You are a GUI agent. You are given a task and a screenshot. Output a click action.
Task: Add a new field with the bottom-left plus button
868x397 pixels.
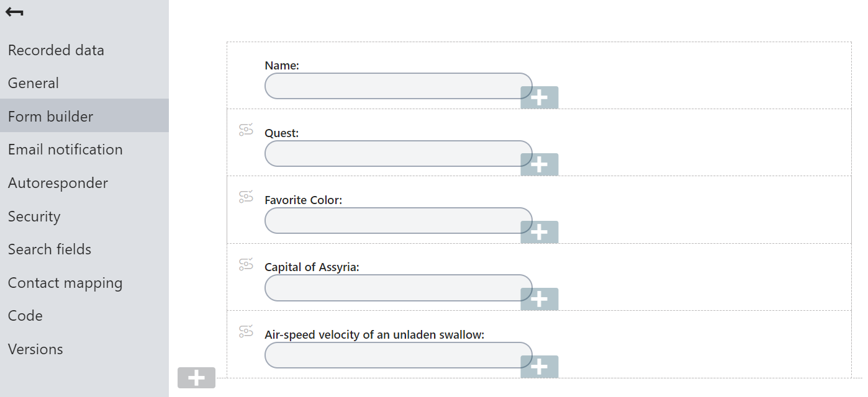196,377
